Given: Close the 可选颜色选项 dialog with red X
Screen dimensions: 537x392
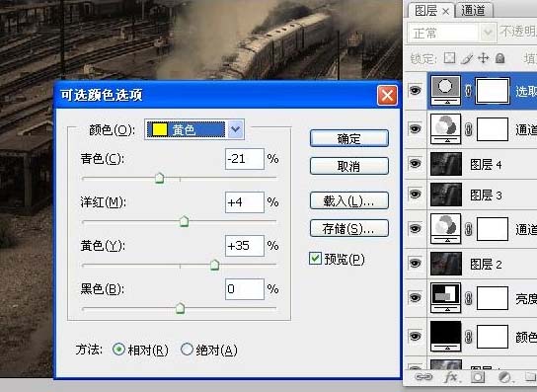Looking at the screenshot, I should click(387, 95).
